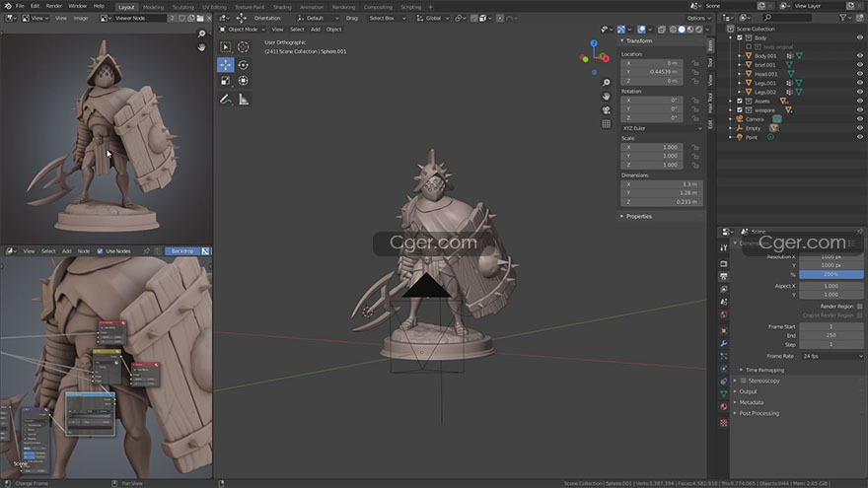The image size is (868, 488).
Task: Click the Location Y value field
Action: [652, 72]
